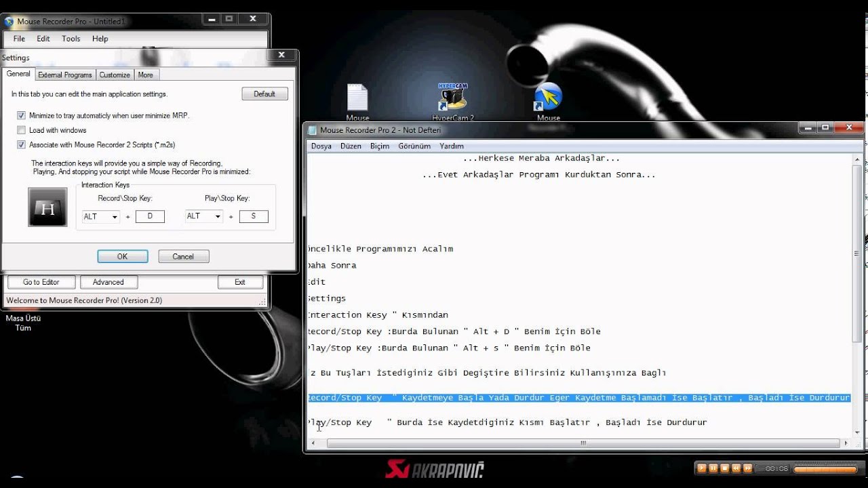Open Record\Stop Key ALT modifier dropdown
Image resolution: width=868 pixels, height=488 pixels.
tap(100, 216)
